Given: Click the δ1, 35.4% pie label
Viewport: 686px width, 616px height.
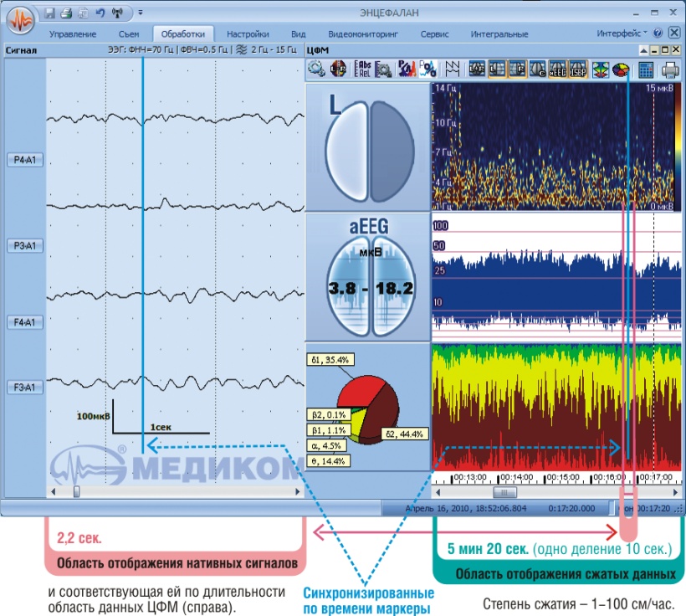Looking at the screenshot, I should click(330, 360).
